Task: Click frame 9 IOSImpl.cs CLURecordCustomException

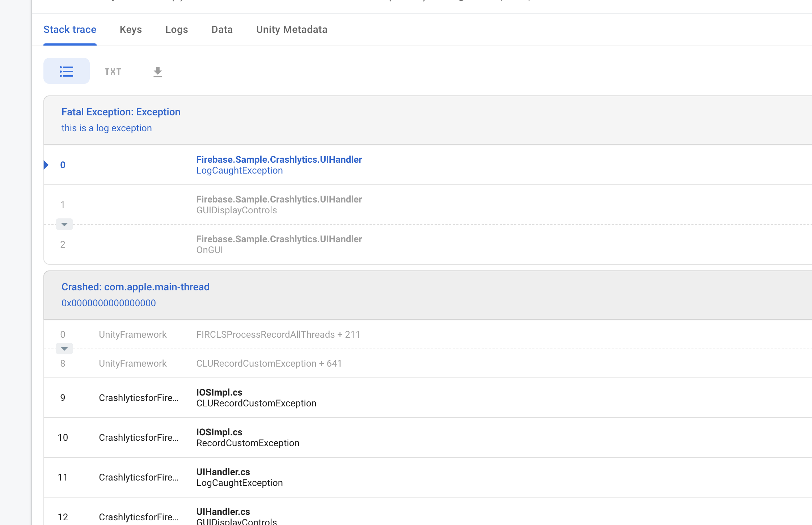Action: (x=256, y=398)
